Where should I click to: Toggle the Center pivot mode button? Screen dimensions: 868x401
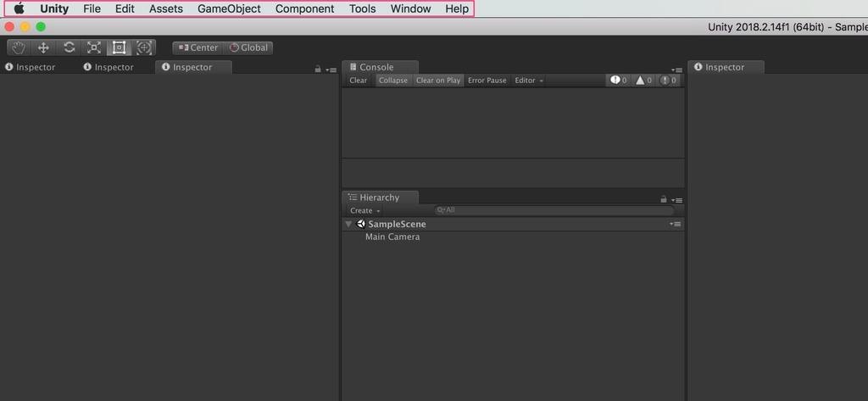[x=198, y=47]
